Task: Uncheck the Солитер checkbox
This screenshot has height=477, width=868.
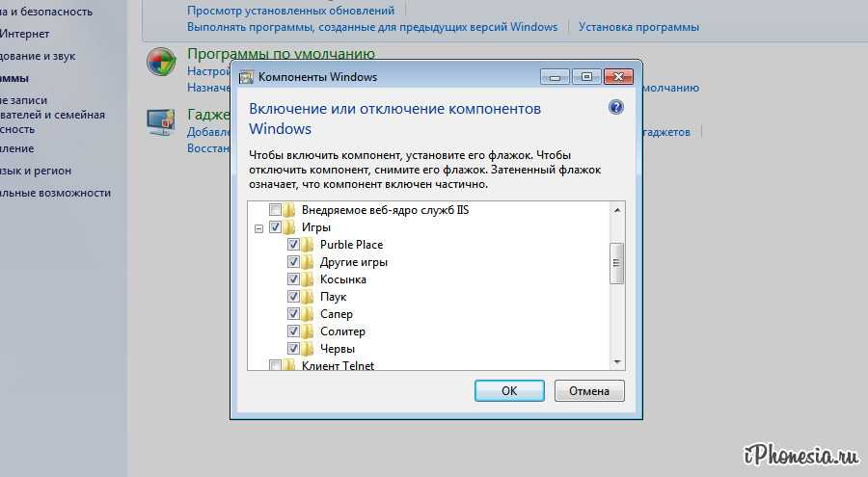Action: (x=293, y=331)
